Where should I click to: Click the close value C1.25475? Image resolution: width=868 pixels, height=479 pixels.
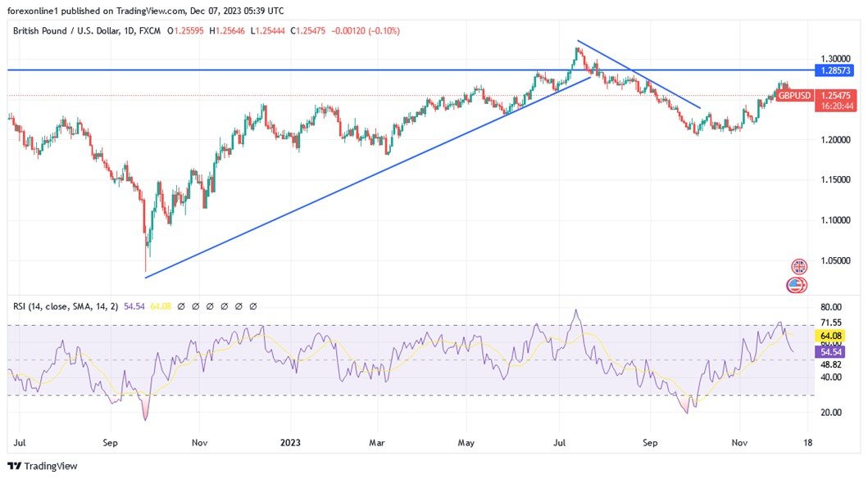click(308, 31)
